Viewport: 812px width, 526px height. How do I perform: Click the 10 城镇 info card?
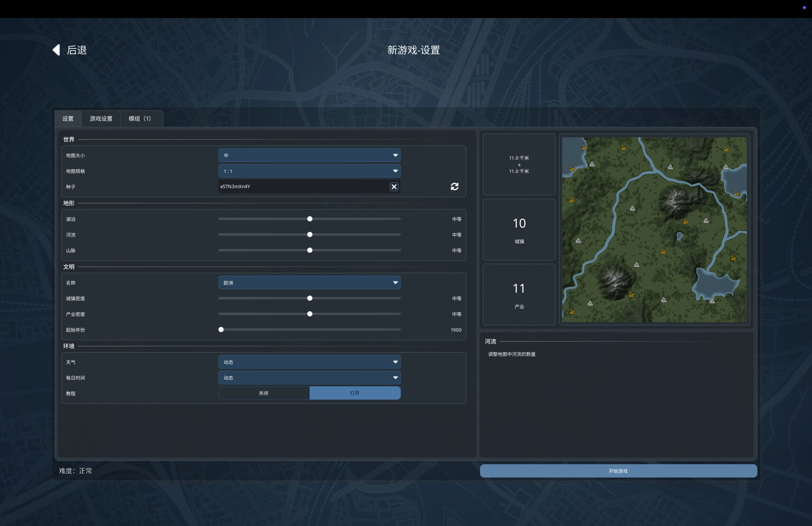pyautogui.click(x=519, y=230)
